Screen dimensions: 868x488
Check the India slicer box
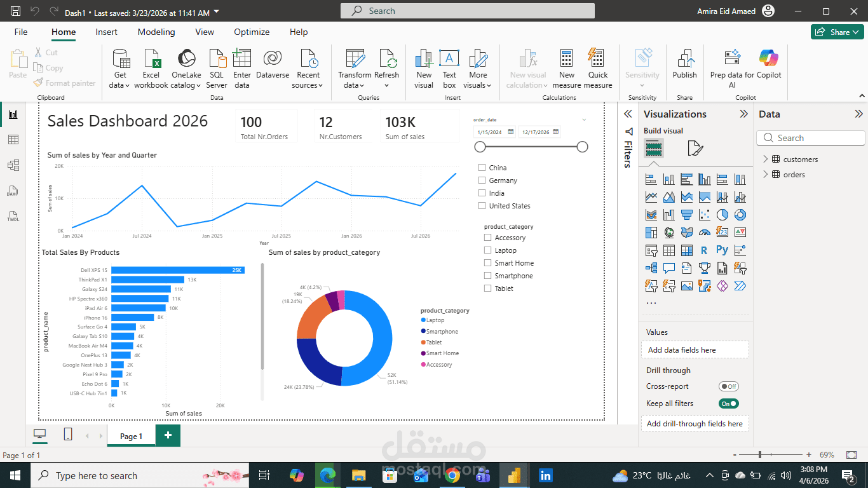(482, 193)
